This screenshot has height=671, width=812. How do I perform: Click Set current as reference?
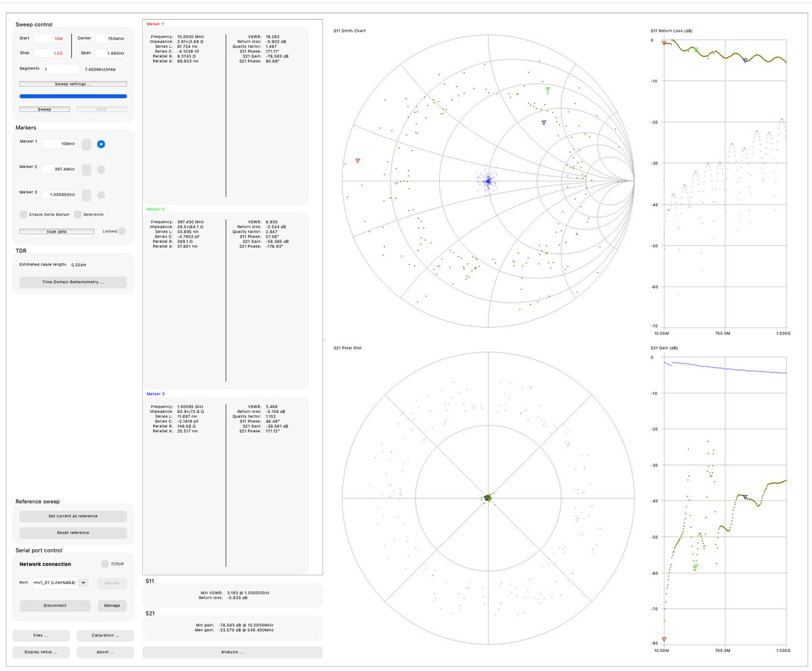(x=73, y=516)
